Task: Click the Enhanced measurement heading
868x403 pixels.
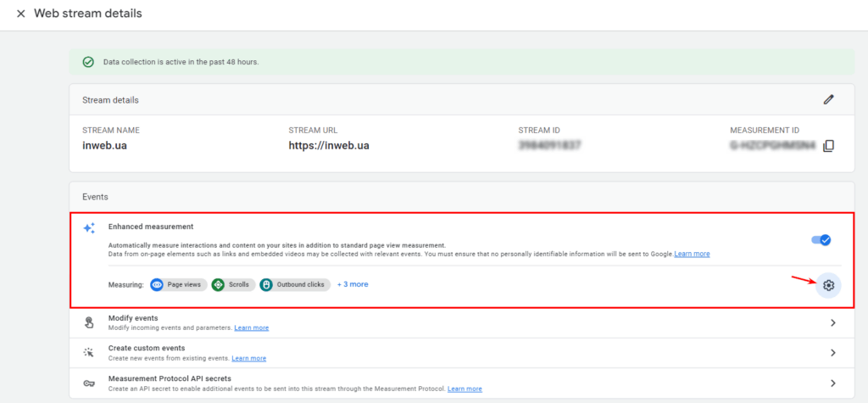Action: coord(151,227)
